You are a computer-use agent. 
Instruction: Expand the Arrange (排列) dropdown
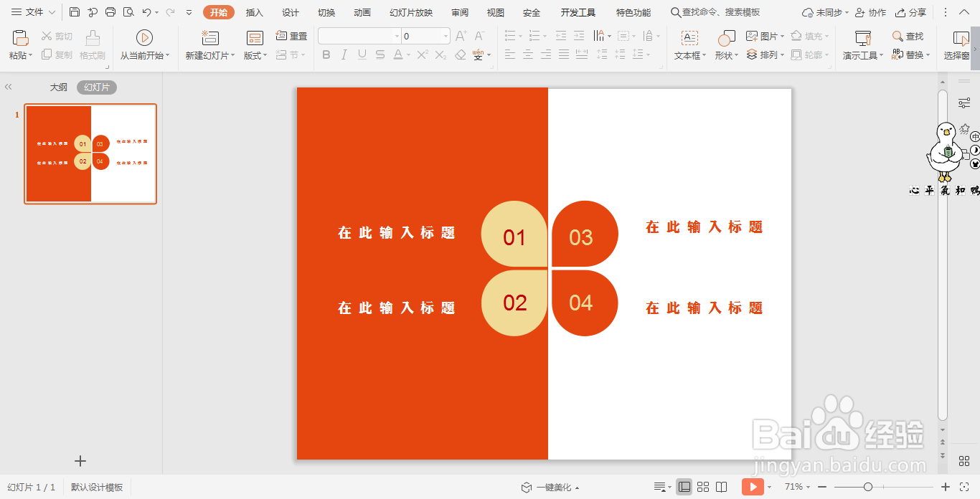pos(782,54)
